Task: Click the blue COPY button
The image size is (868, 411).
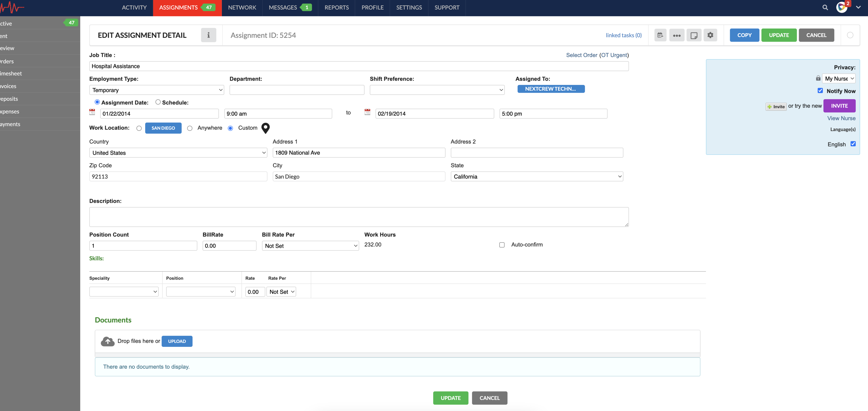Action: (x=744, y=35)
